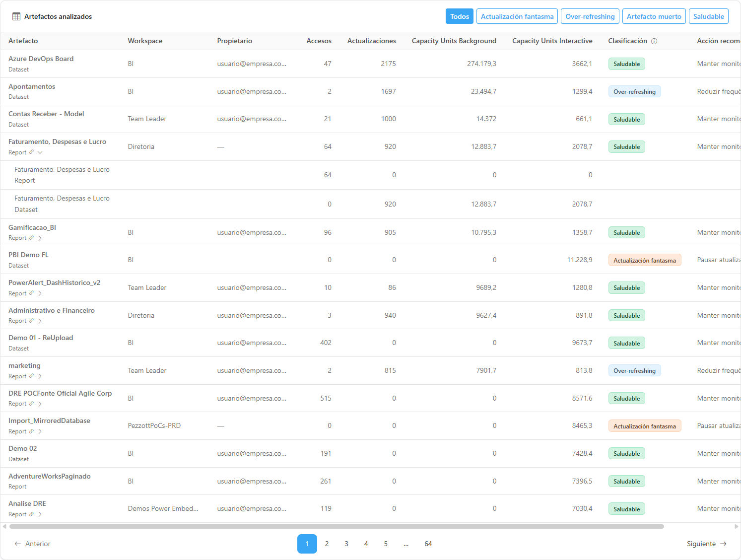741x560 pixels.
Task: Click the Capacity Units Background column header
Action: [x=454, y=41]
